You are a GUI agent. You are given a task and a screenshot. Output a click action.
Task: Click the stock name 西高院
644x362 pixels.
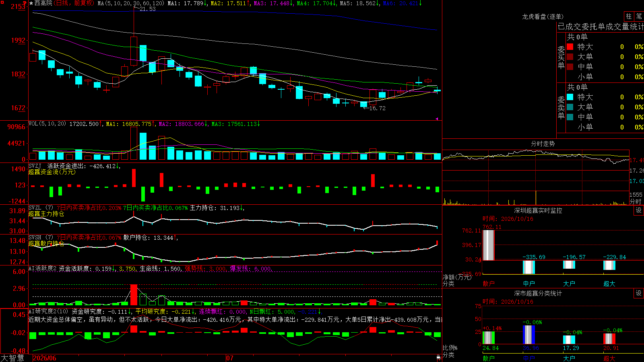[43, 3]
